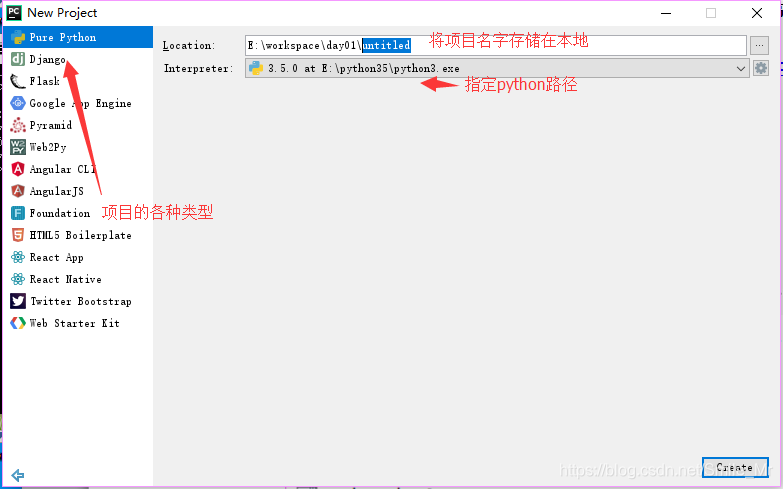Click the AngularJS shield icon
783x489 pixels.
point(18,191)
